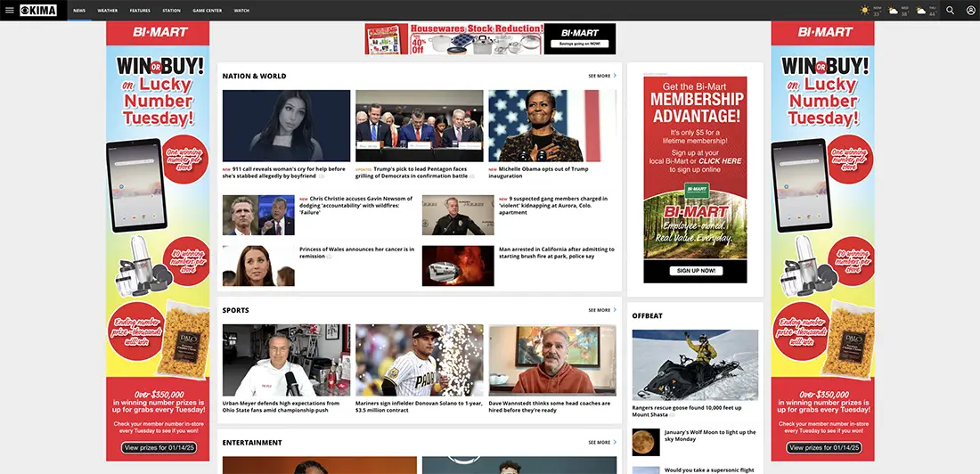Click the Newsom and Christie thumbnail
The width and height of the screenshot is (980, 474).
coord(258,215)
